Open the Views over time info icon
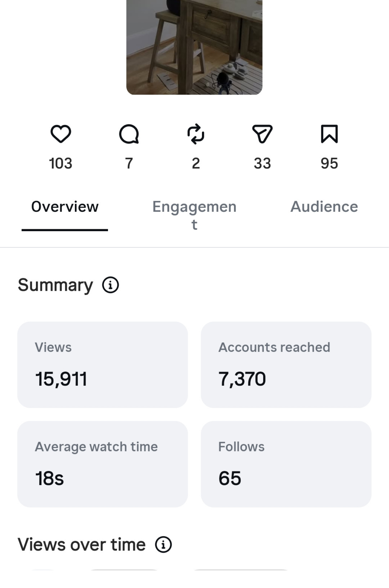Screen dimensions: 389x588 pyautogui.click(x=163, y=544)
